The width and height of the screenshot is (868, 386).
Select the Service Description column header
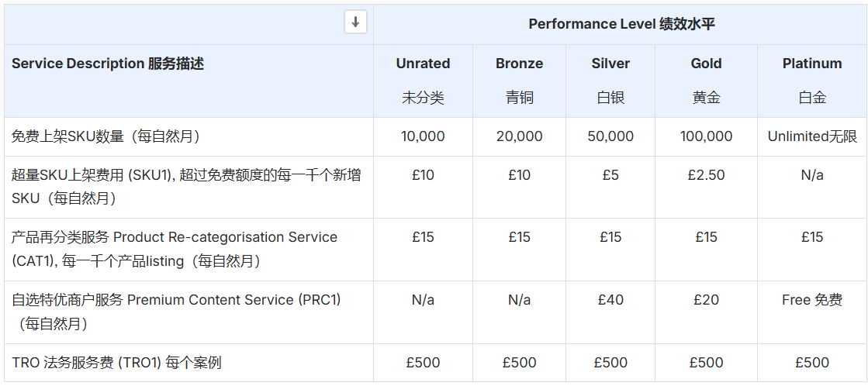[x=108, y=64]
